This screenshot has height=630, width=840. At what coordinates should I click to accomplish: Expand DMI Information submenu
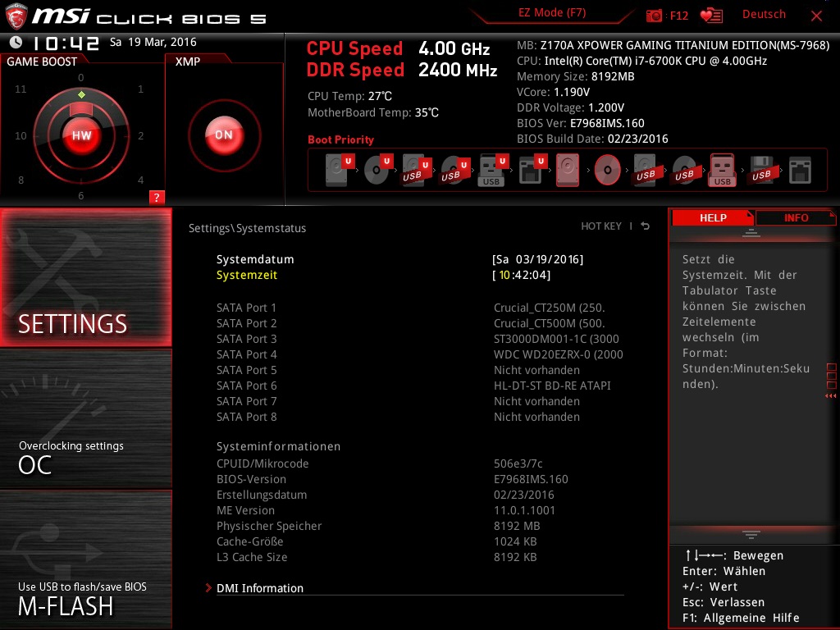tap(260, 587)
